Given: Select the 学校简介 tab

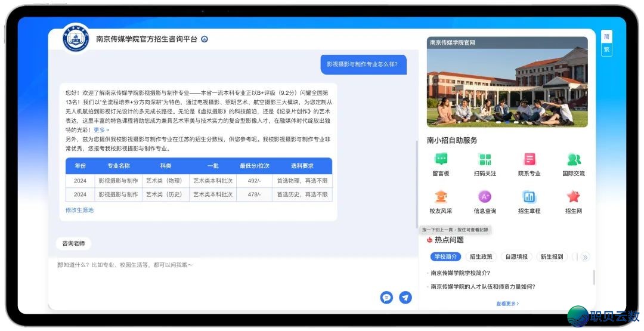Looking at the screenshot, I should click(x=445, y=256).
